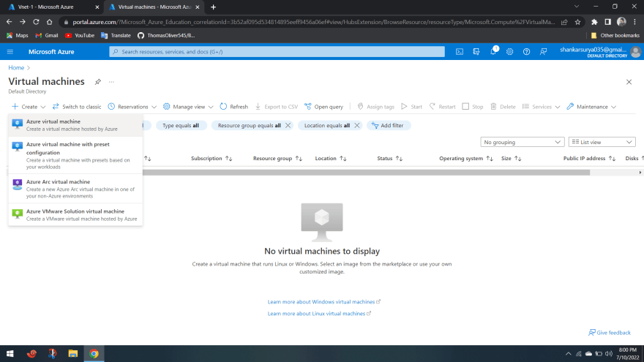The height and width of the screenshot is (362, 644).
Task: Expand the Manage view dropdown
Action: [x=188, y=107]
